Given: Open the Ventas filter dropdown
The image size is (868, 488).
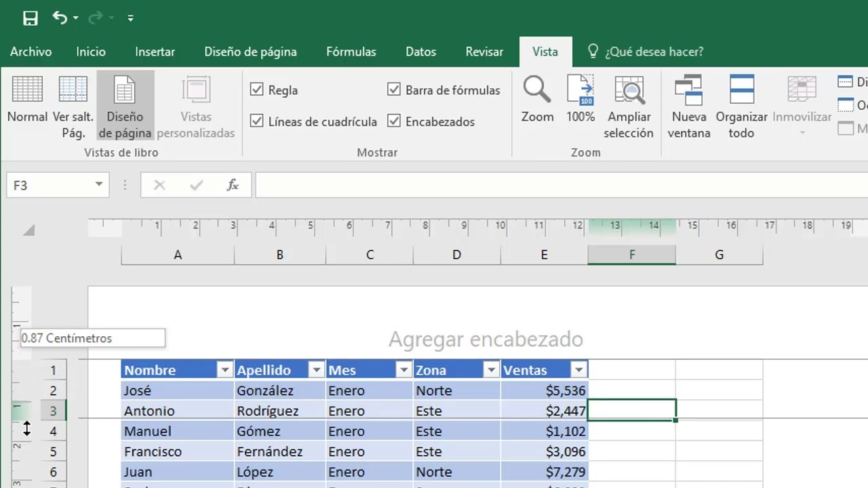Looking at the screenshot, I should (x=578, y=370).
